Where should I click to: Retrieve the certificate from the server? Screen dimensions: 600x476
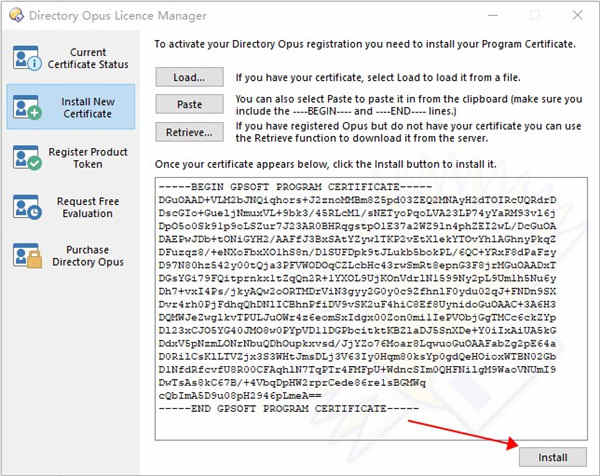tap(189, 132)
